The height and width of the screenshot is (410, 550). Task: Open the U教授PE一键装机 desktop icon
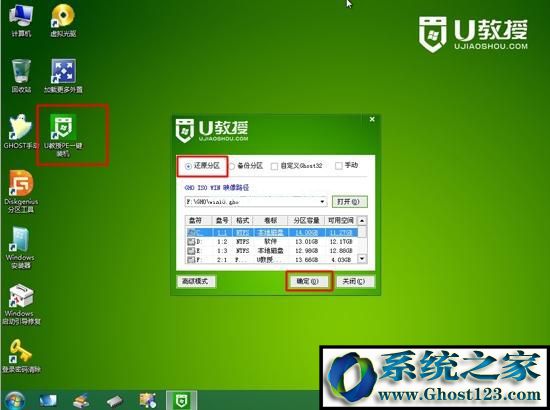tap(63, 134)
